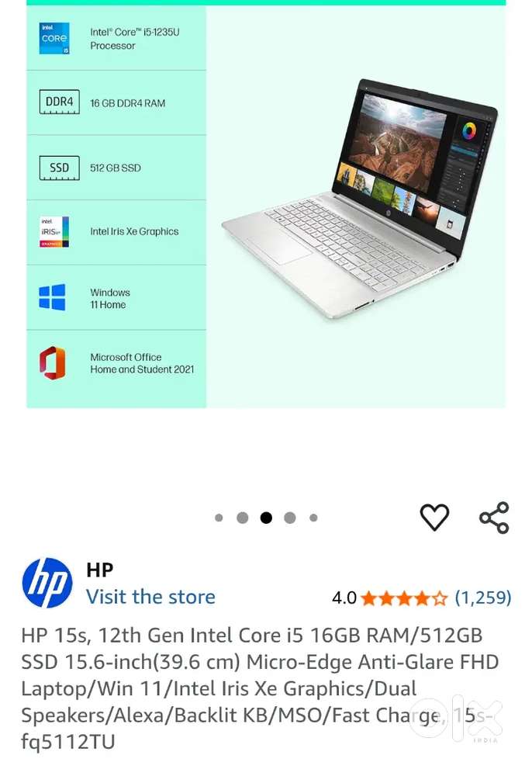Select the second image carousel dot
532x776 pixels.
point(242,518)
